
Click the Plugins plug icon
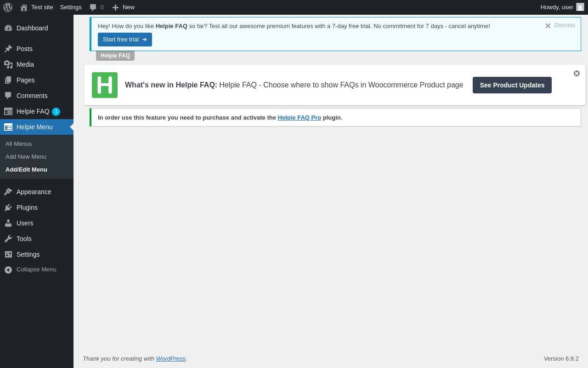pyautogui.click(x=8, y=207)
